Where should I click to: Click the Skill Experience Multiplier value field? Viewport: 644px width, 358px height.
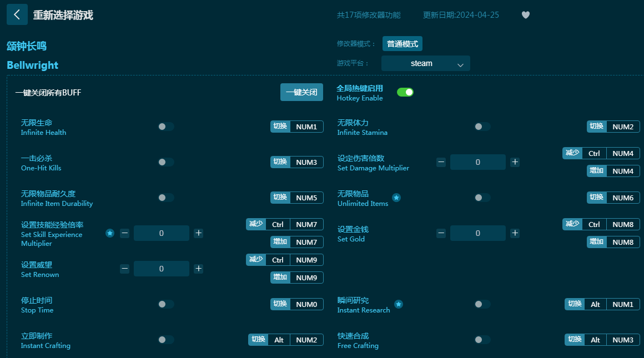(x=162, y=233)
